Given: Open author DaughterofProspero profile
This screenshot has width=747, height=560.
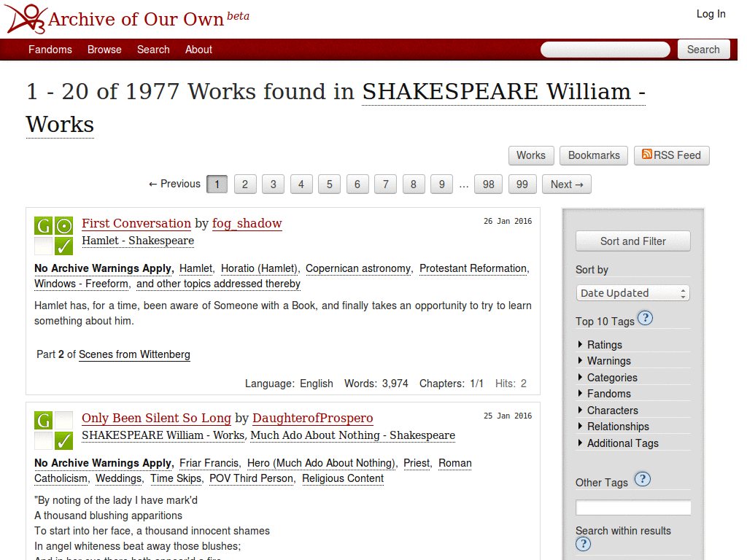Looking at the screenshot, I should tap(312, 418).
